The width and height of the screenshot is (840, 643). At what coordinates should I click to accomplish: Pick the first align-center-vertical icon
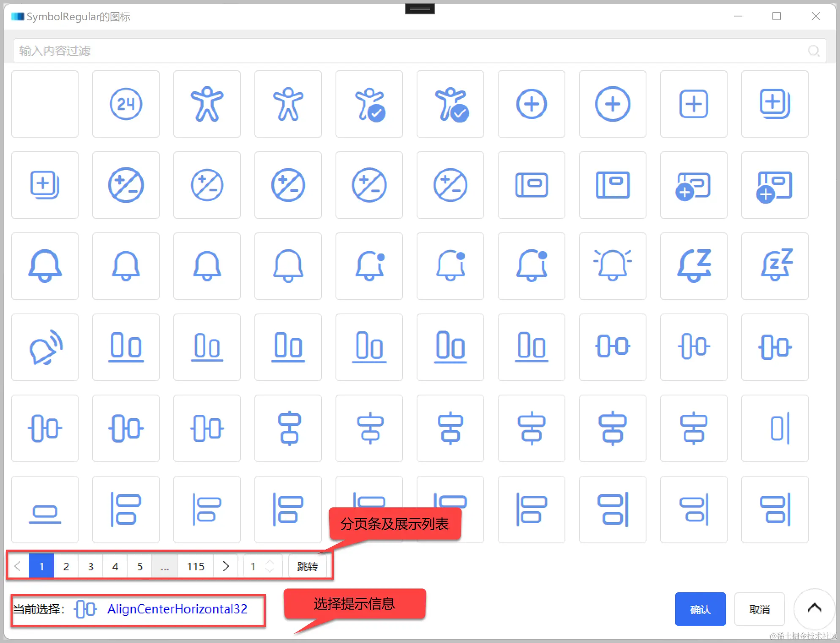click(288, 428)
